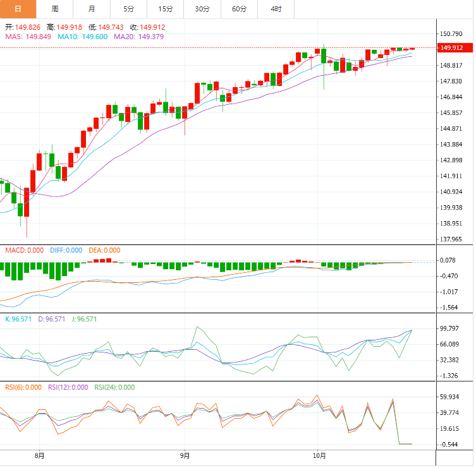Click the 10月 date marker on time axis
The image size is (476, 468).
click(319, 455)
